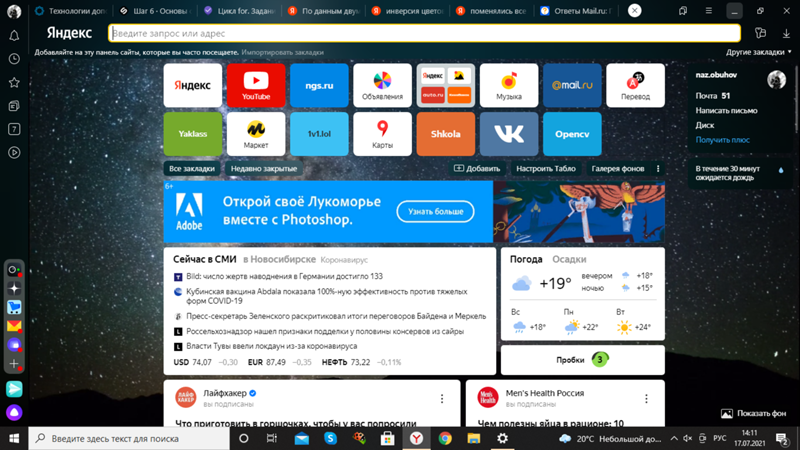Click Узнать больше in Adobe banner
This screenshot has width=800, height=450.
tap(435, 211)
